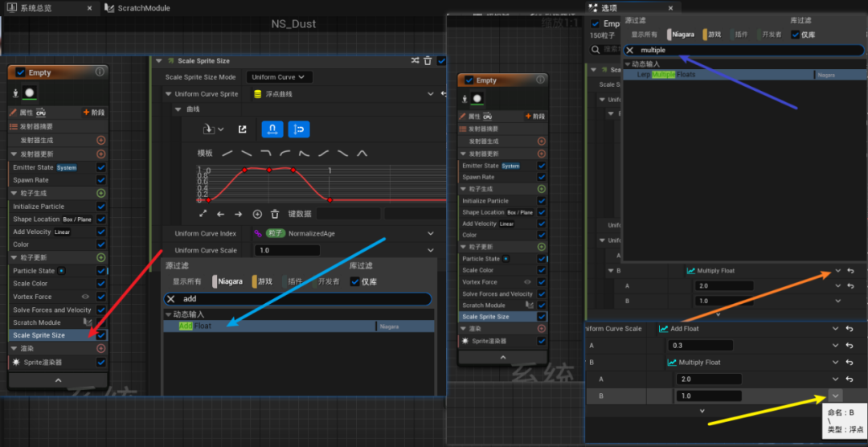Add module to 粒子生成 with green plus, left stack
Viewport: 868px width, 447px height.
(x=100, y=193)
